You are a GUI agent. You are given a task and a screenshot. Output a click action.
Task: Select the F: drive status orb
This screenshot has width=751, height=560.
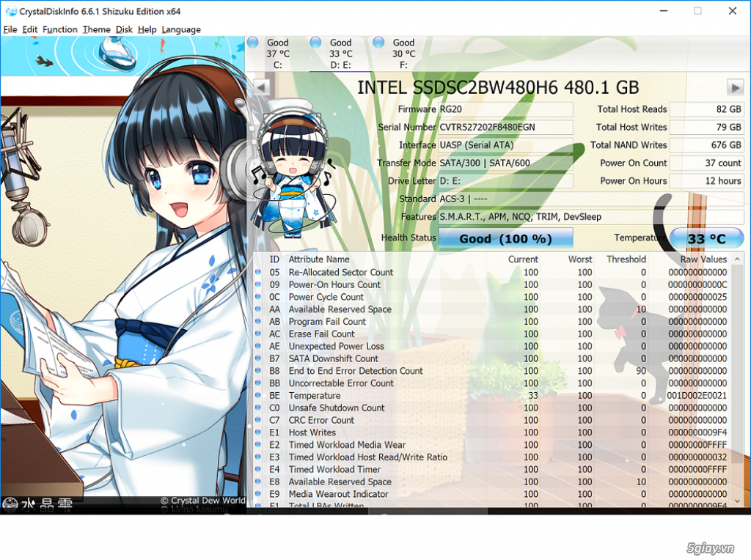(x=378, y=43)
